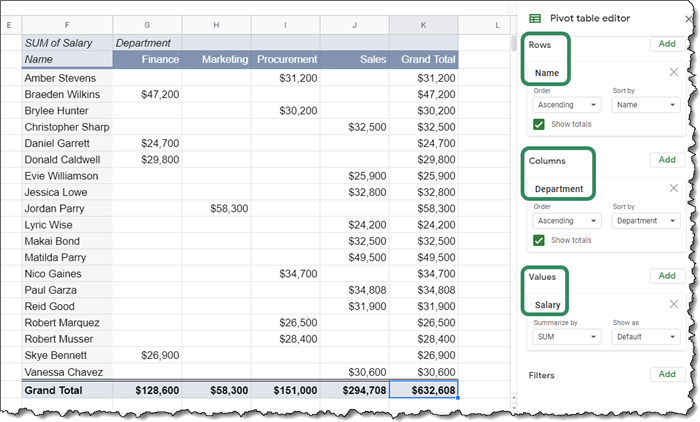The width and height of the screenshot is (700, 422).
Task: Close the Pivot table editor panel
Action: 688,18
